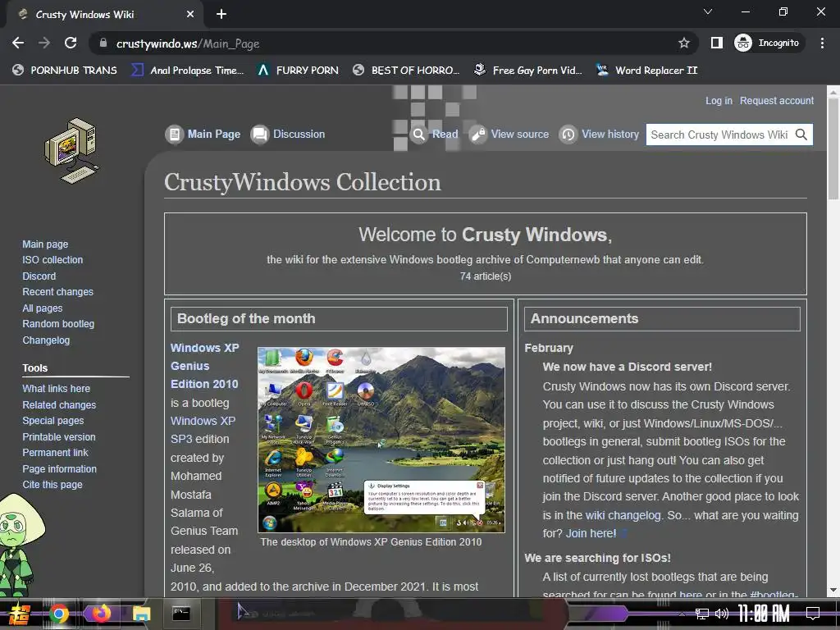Open ISO collection in the sidebar
Image resolution: width=840 pixels, height=630 pixels.
(52, 260)
